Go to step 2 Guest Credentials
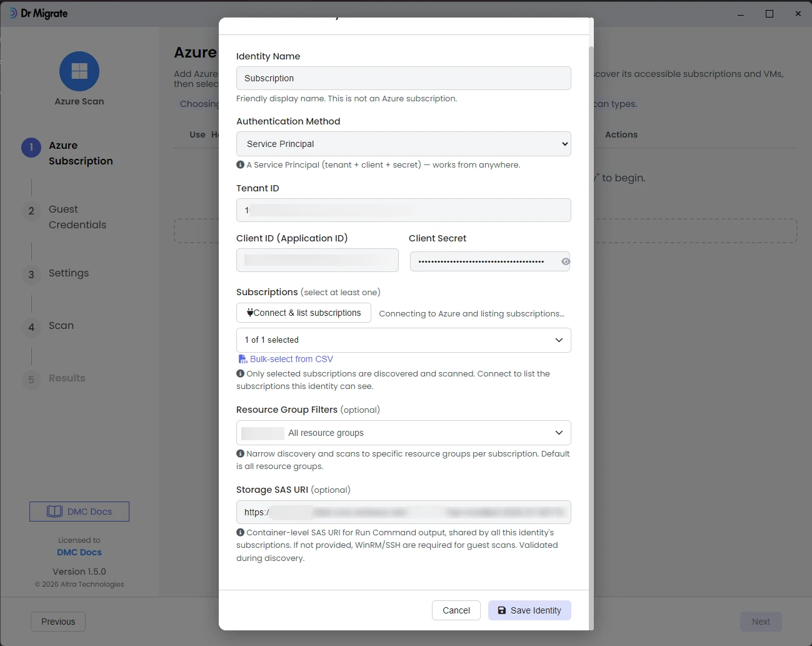 (65, 217)
